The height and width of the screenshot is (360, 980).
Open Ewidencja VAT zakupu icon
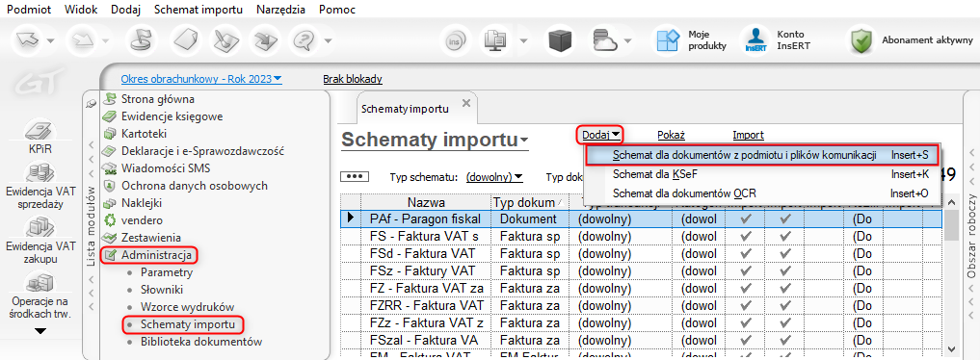tap(40, 228)
